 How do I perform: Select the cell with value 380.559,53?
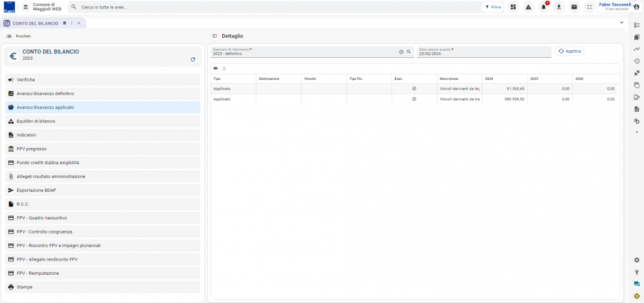[x=504, y=99]
